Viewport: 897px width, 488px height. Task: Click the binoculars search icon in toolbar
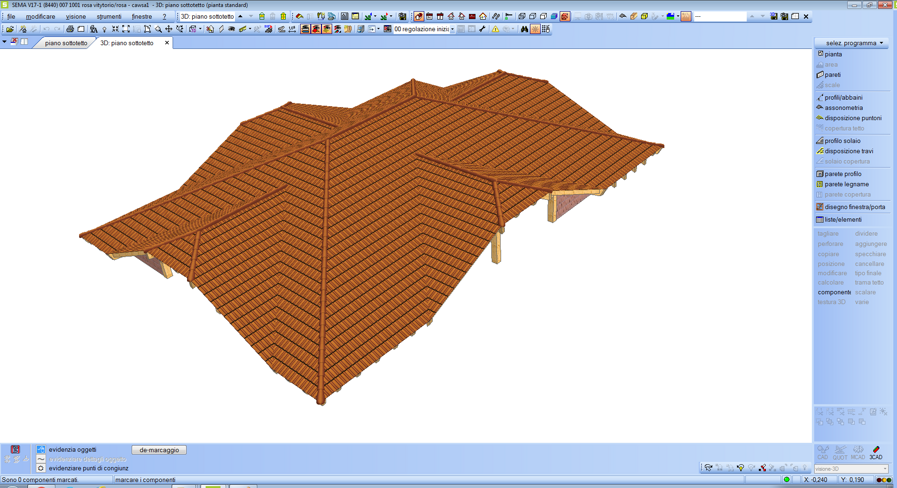click(524, 29)
